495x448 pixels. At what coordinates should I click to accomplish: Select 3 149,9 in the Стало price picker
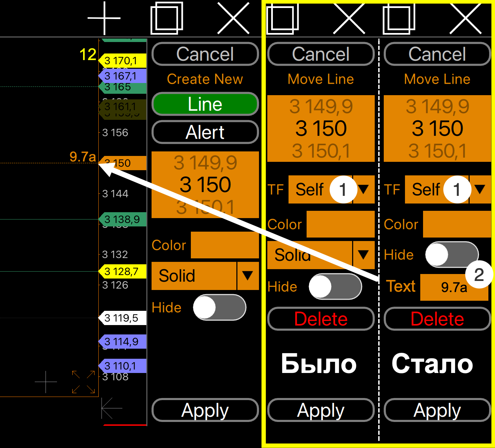(437, 106)
